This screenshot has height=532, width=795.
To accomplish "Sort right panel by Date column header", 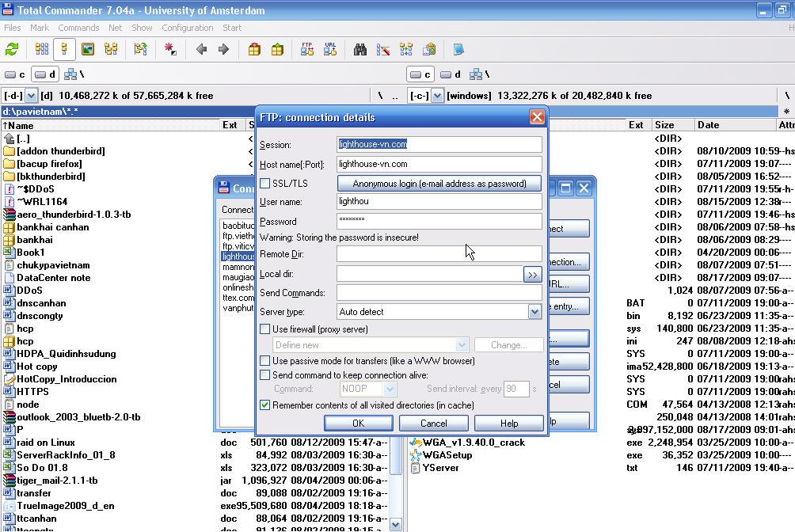I will coord(735,125).
